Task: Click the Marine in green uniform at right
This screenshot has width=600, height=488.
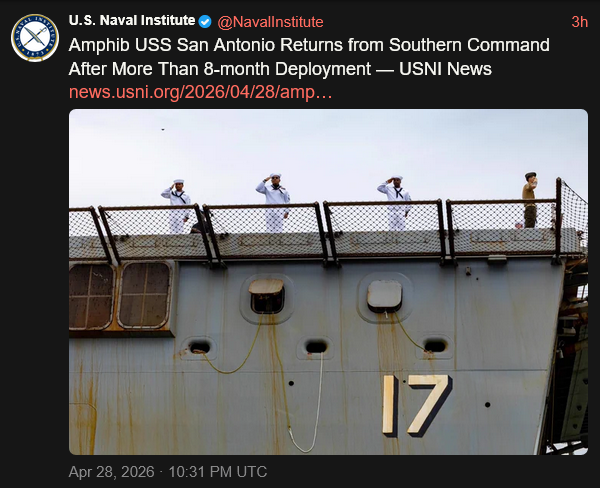Action: (530, 200)
